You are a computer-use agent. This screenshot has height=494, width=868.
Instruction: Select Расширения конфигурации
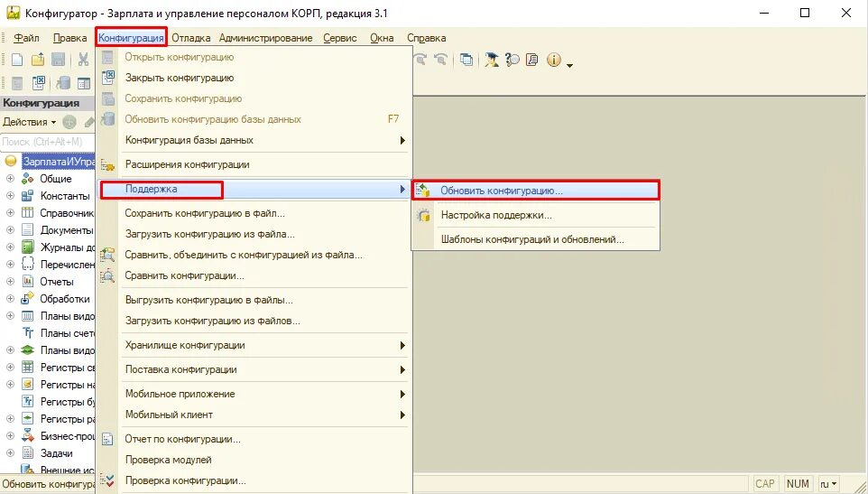click(254, 164)
